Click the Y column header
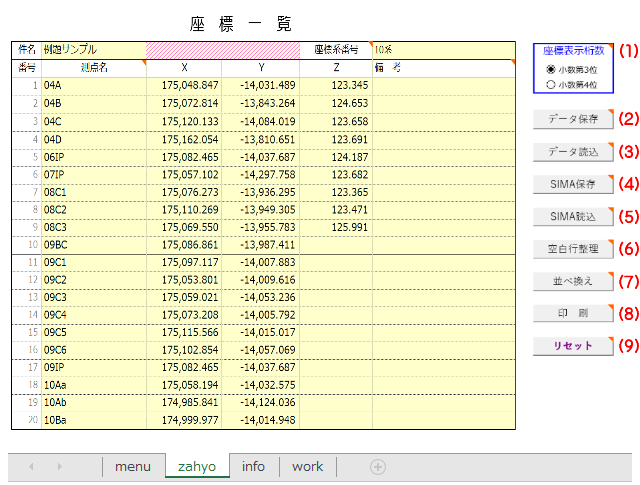The width and height of the screenshot is (640, 485). pos(261,68)
